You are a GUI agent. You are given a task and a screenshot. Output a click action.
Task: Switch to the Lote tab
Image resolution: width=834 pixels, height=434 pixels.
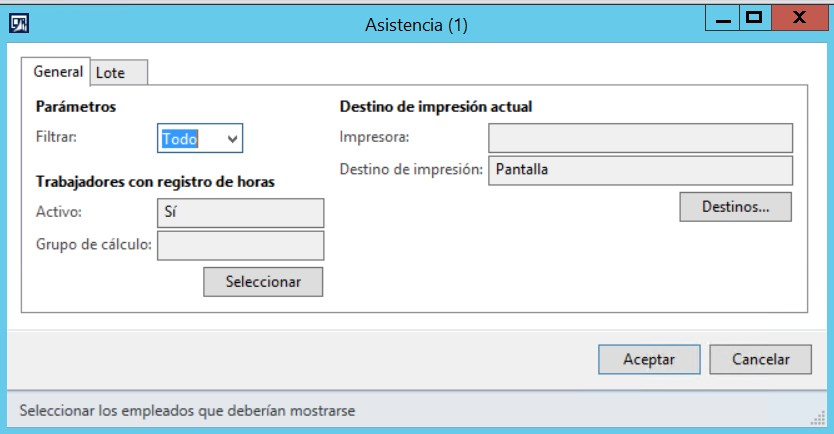point(119,72)
